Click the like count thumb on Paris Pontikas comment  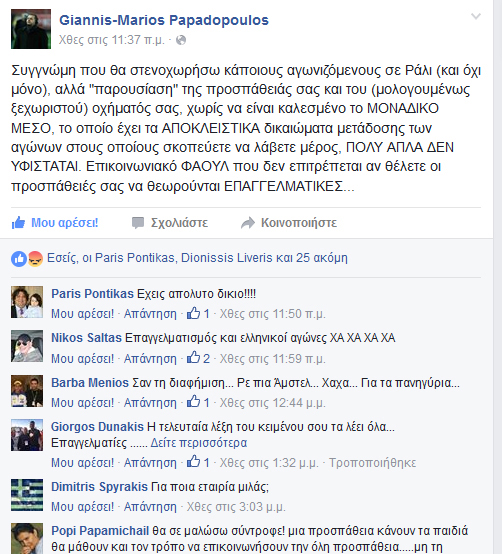[x=194, y=313]
